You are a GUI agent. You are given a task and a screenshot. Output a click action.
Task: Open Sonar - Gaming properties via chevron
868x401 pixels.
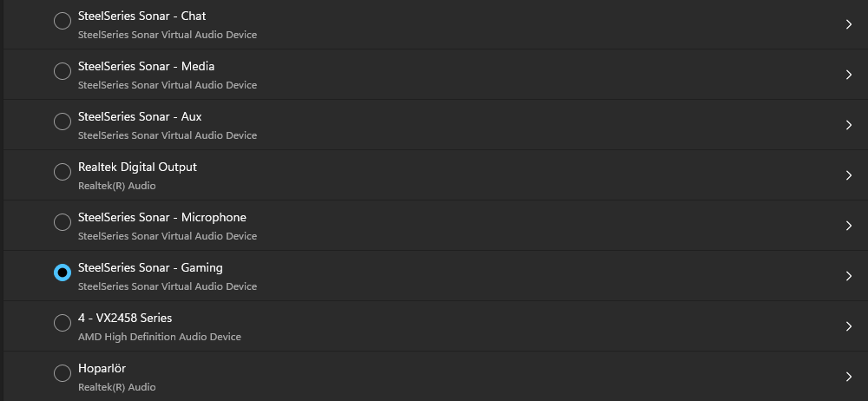[x=849, y=276]
